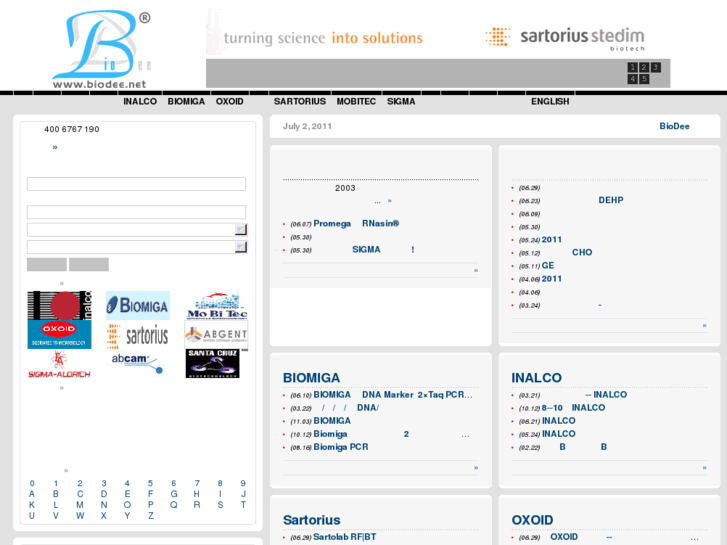Open the SARTORIUS nav menu item
Viewport: 727px width, 545px height.
[300, 102]
